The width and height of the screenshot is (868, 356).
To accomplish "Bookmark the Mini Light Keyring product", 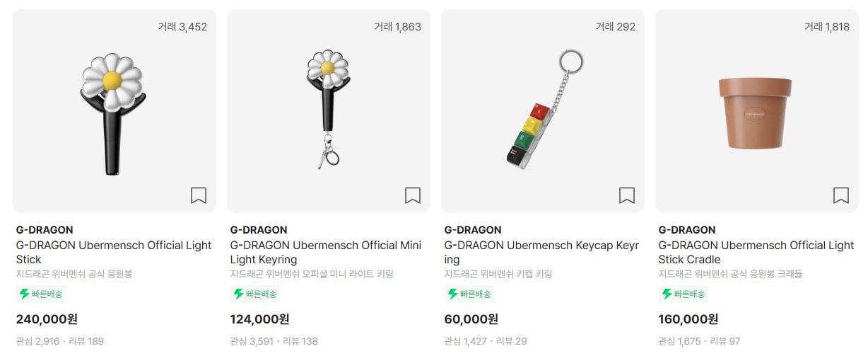I will click(413, 195).
